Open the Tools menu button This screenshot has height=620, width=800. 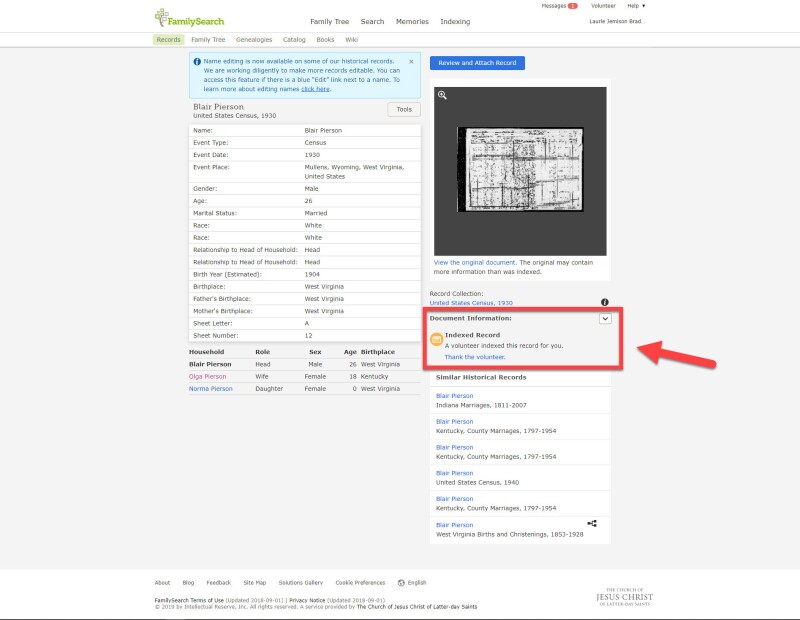(x=404, y=109)
